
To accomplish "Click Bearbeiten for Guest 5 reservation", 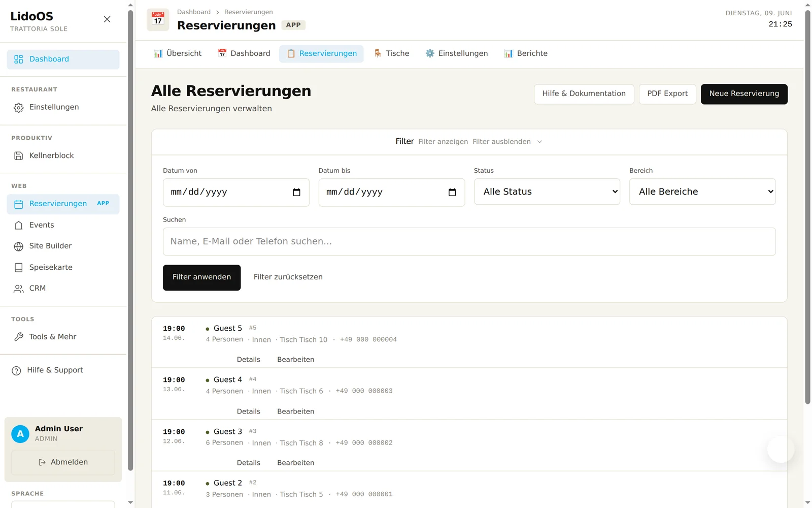I will (296, 360).
